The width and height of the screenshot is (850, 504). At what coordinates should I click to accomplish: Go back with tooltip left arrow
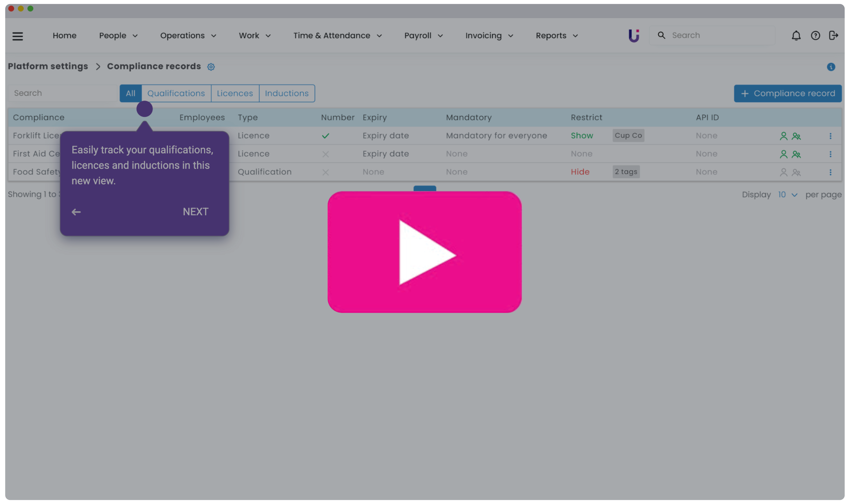coord(76,212)
